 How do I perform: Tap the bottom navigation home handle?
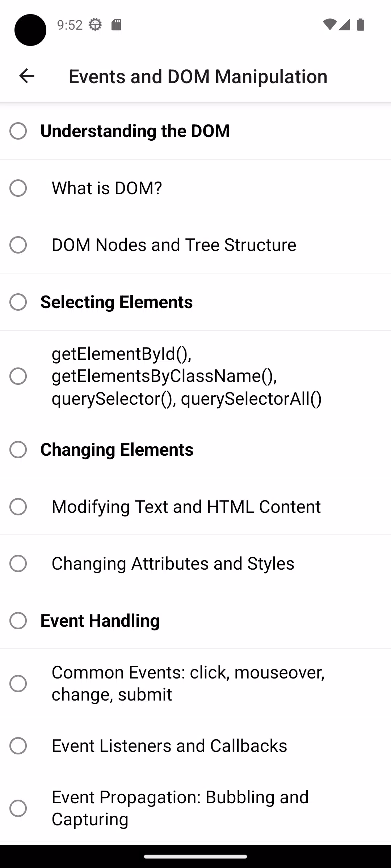click(195, 856)
